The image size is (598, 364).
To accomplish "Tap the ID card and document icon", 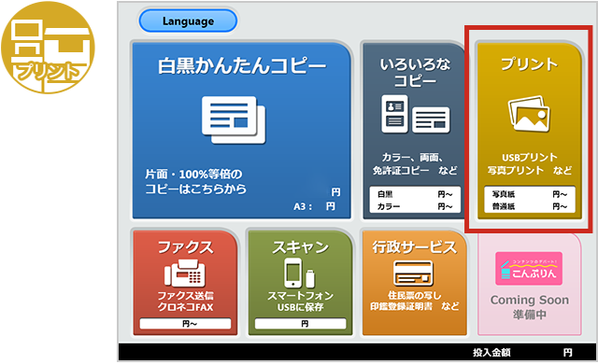I will 415,114.
